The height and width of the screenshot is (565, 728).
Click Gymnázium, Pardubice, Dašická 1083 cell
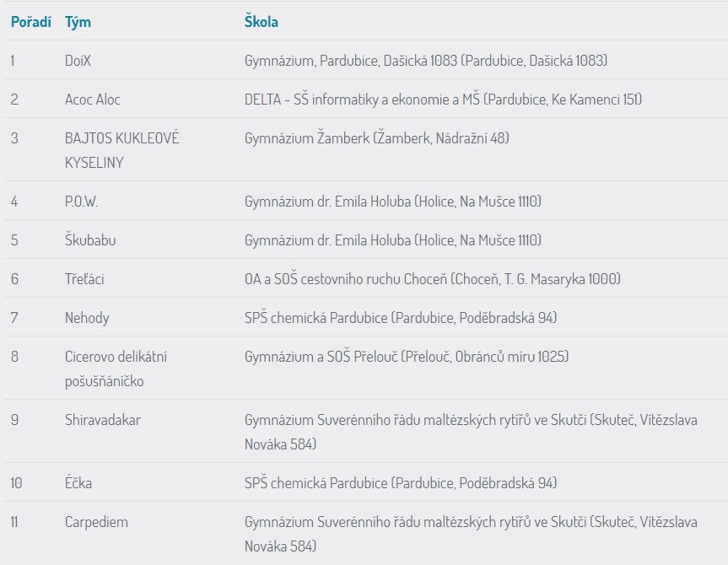(x=426, y=61)
